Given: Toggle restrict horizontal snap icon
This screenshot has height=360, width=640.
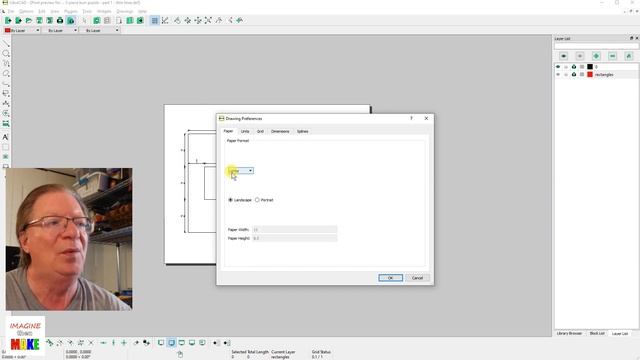Looking at the screenshot, I should point(103,343).
